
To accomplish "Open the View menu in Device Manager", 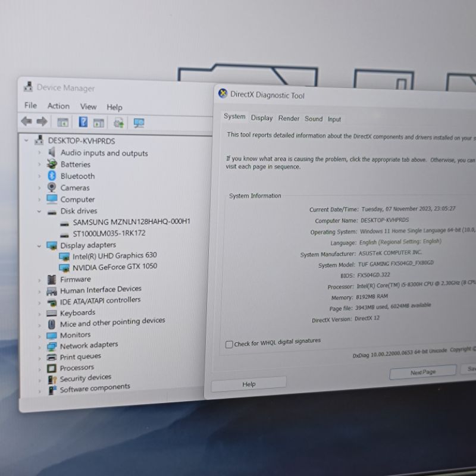I will tap(88, 107).
